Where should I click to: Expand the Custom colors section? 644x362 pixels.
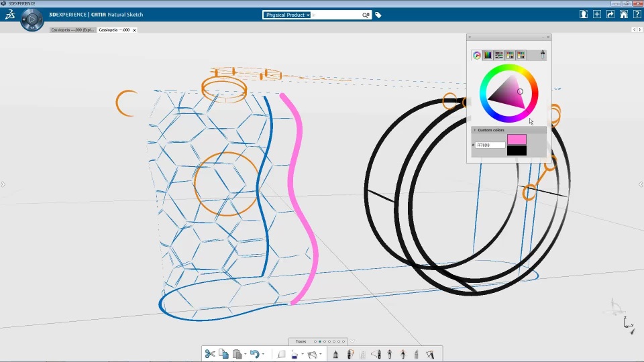pyautogui.click(x=508, y=130)
